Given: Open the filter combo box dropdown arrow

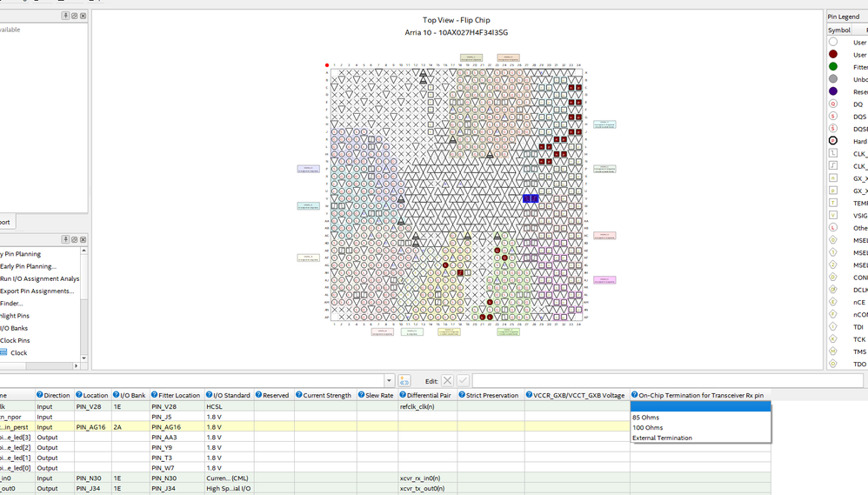Looking at the screenshot, I should click(389, 381).
